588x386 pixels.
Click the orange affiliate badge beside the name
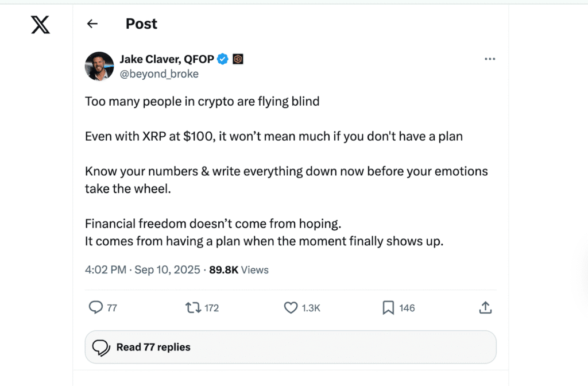click(x=238, y=59)
